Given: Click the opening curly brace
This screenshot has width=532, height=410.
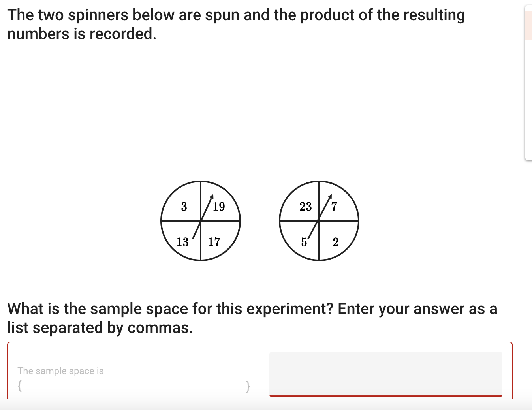Looking at the screenshot, I should coord(19,386).
